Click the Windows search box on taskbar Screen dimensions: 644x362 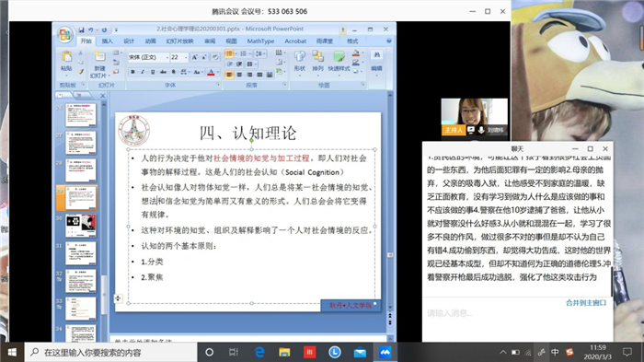[111, 352]
